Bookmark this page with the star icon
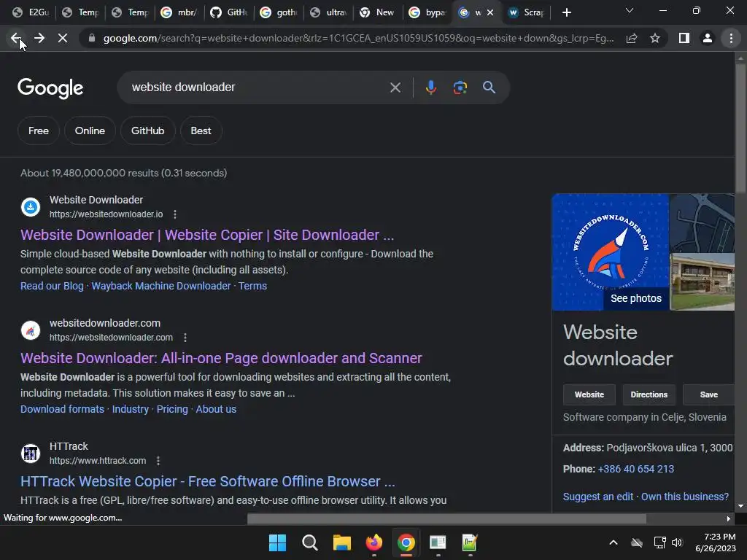747x560 pixels. [655, 38]
